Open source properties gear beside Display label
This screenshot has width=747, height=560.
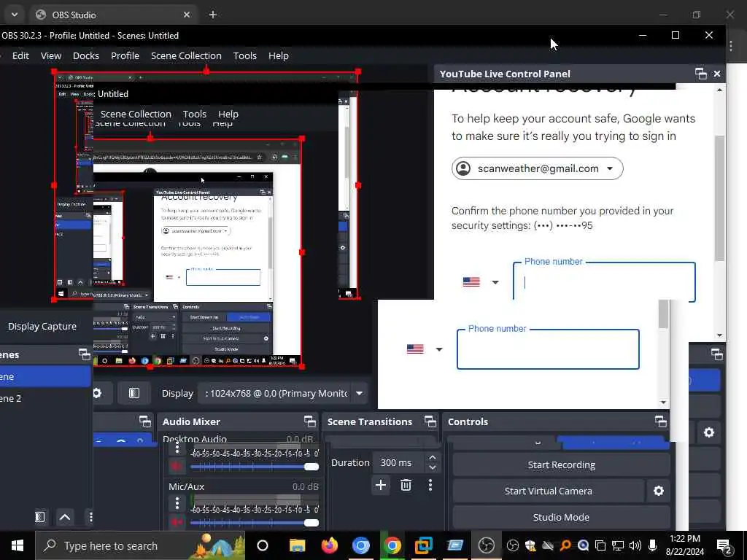[97, 393]
